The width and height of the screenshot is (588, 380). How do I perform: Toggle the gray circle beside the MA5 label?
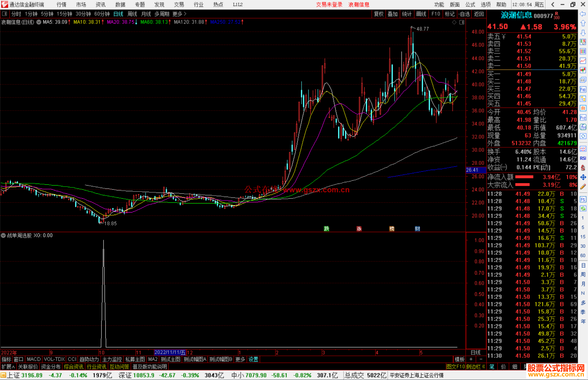coord(39,22)
